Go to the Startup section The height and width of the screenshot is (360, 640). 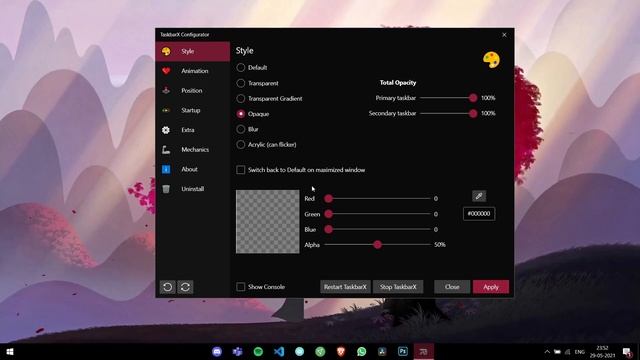tap(192, 110)
